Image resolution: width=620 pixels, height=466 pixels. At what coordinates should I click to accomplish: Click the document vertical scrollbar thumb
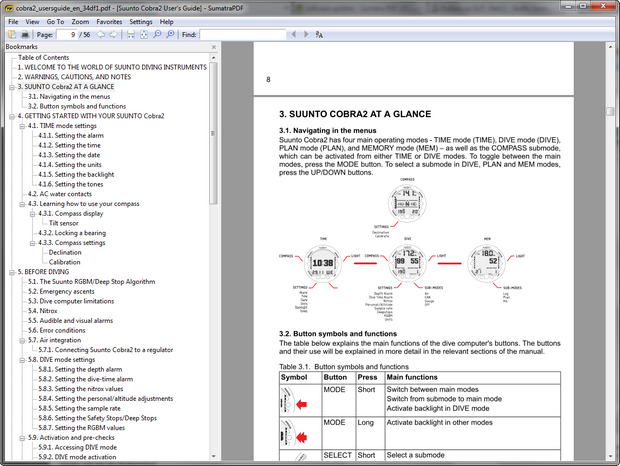click(x=610, y=111)
